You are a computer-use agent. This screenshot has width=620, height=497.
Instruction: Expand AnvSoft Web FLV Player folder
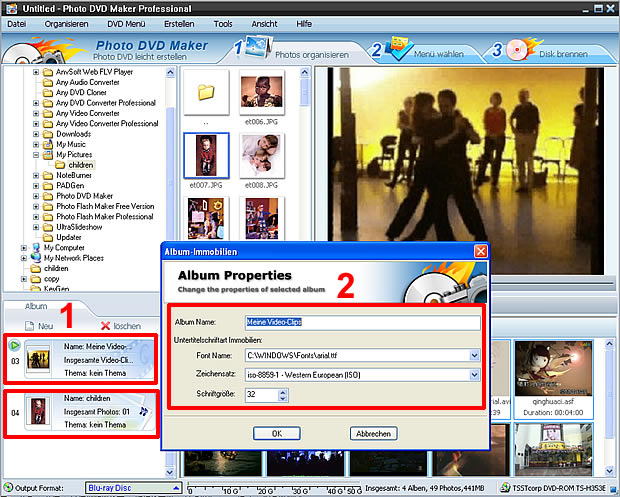36,72
